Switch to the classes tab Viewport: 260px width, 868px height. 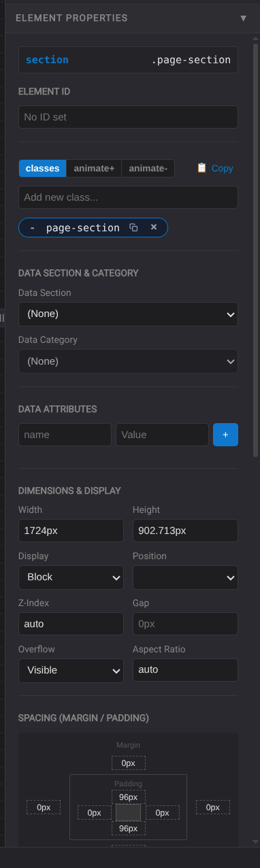coord(42,168)
